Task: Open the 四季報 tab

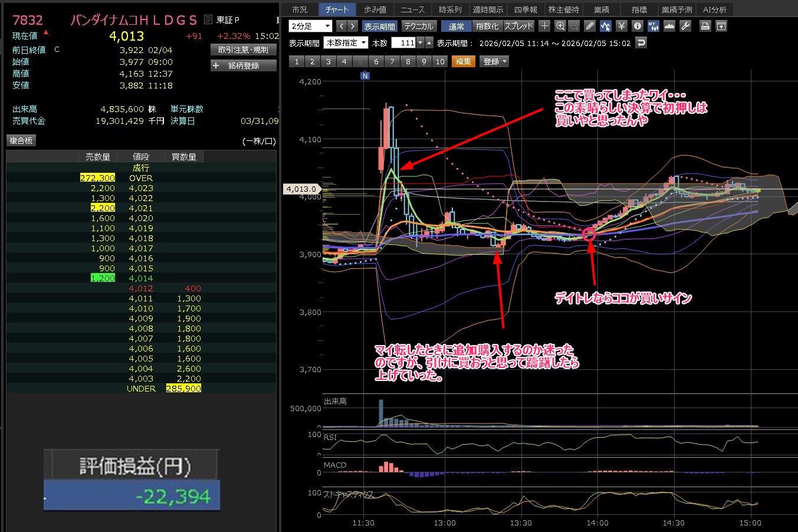Action: (526, 9)
